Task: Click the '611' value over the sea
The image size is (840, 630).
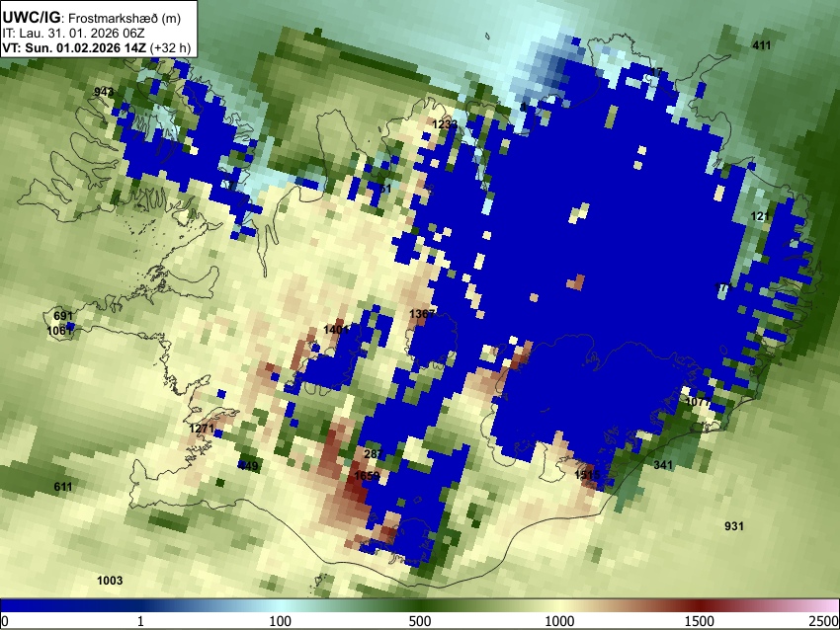Action: [62, 487]
